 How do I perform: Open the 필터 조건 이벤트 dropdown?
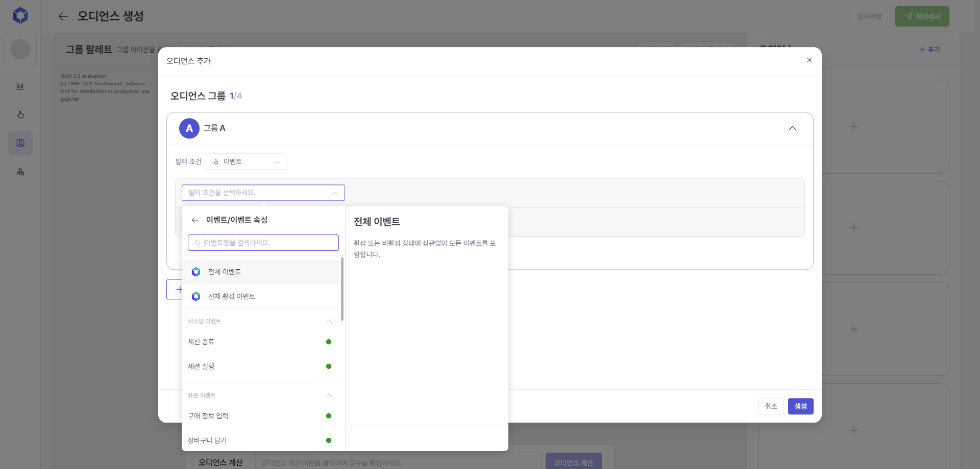(247, 161)
